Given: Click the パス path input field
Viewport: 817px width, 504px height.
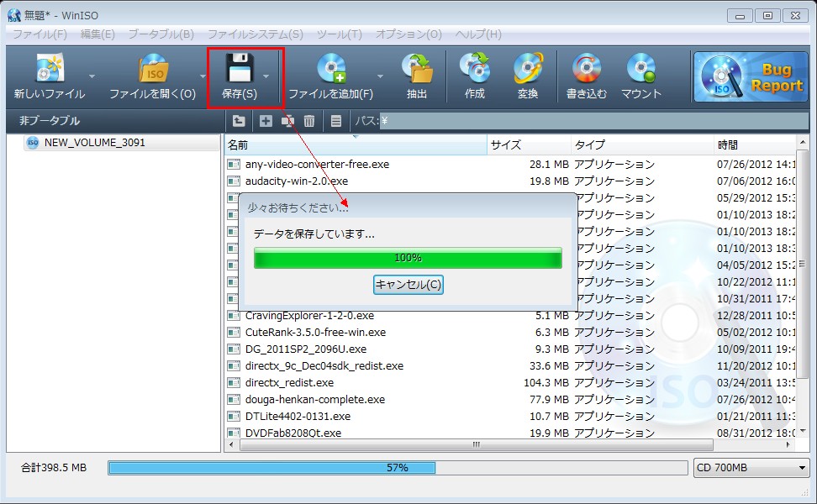Looking at the screenshot, I should coord(594,121).
